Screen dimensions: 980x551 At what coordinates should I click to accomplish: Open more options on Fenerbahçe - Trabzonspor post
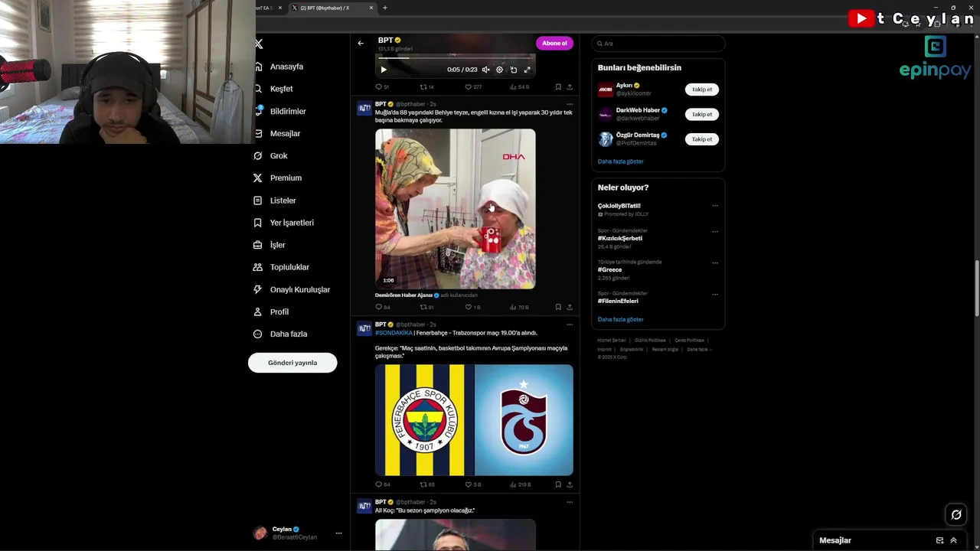[569, 324]
